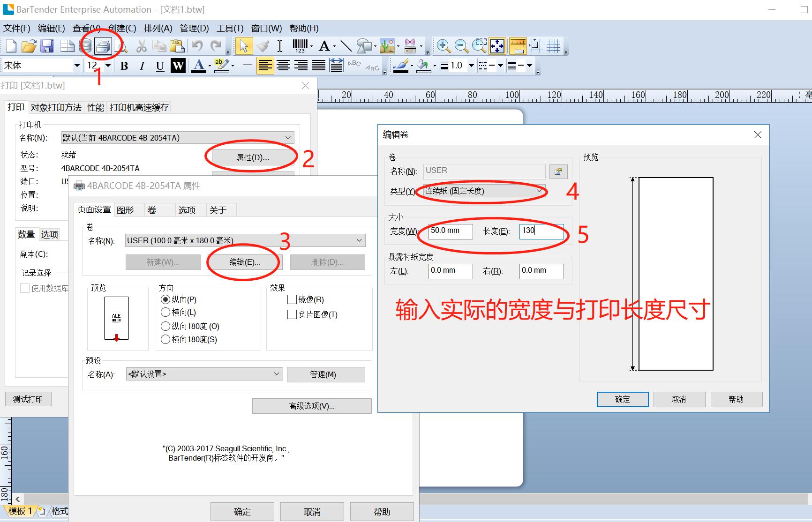Open the 工具(T) menu
Viewport: 812px width, 522px height.
tap(230, 28)
